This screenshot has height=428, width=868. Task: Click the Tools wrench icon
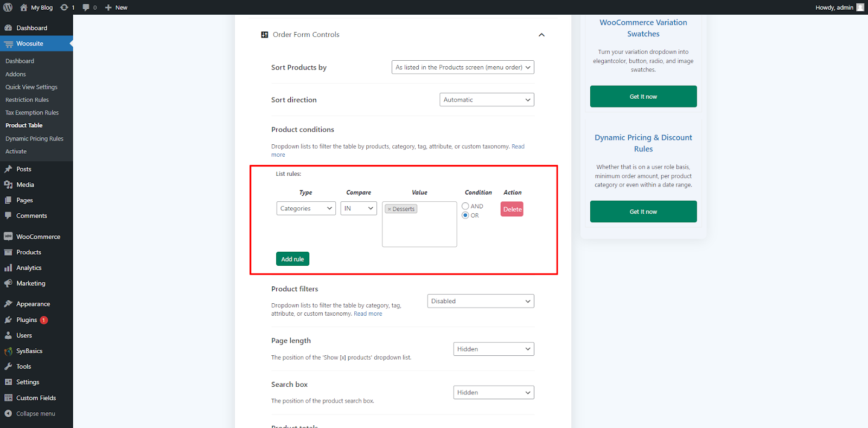[x=8, y=367]
